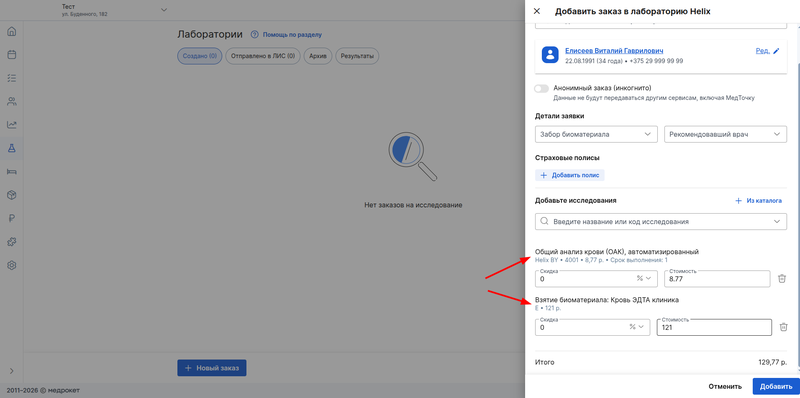
Task: Click the patient avatar icon
Action: 550,55
